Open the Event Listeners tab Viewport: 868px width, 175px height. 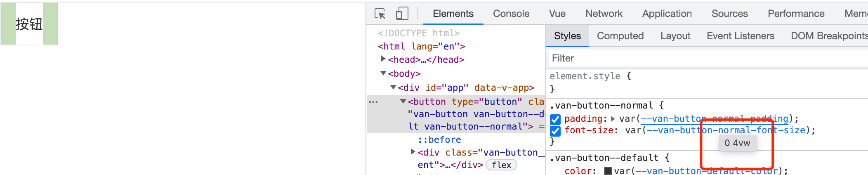740,36
